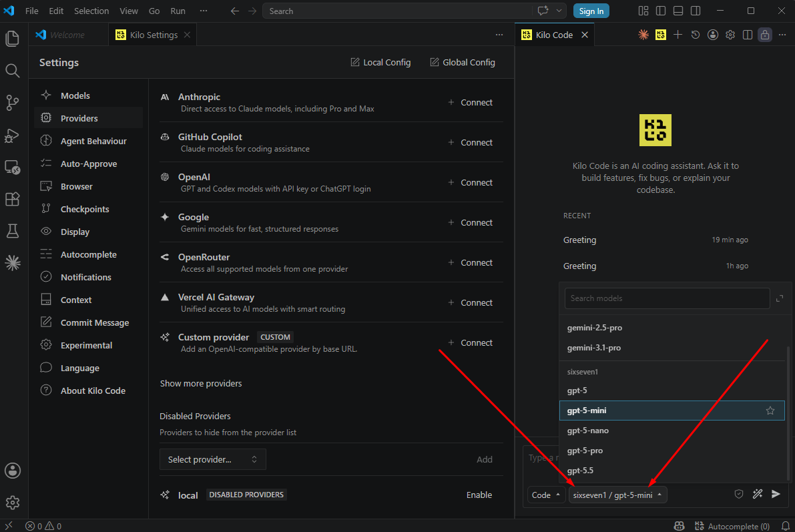Open the Accounts icon in activity bar
This screenshot has height=532, width=795.
[x=12, y=471]
